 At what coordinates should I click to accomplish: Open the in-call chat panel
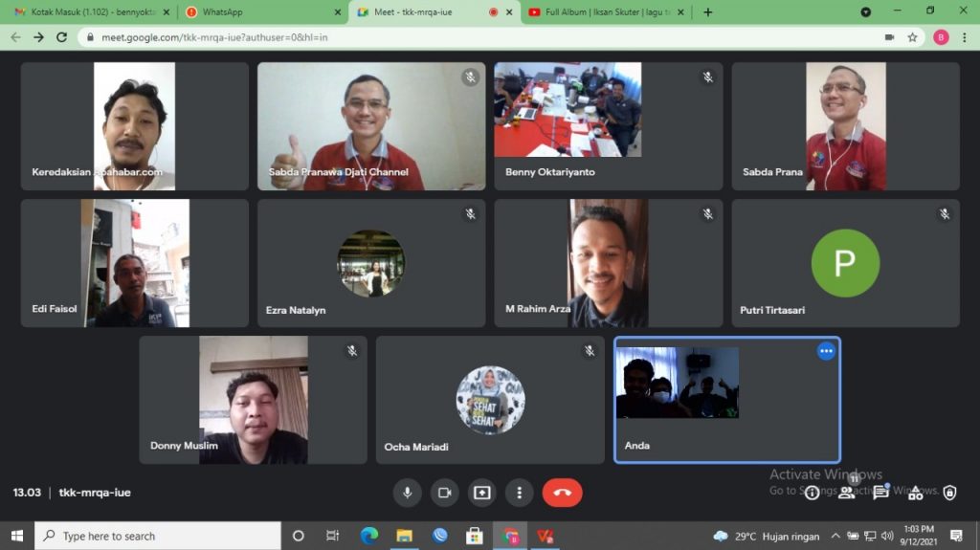click(x=880, y=493)
